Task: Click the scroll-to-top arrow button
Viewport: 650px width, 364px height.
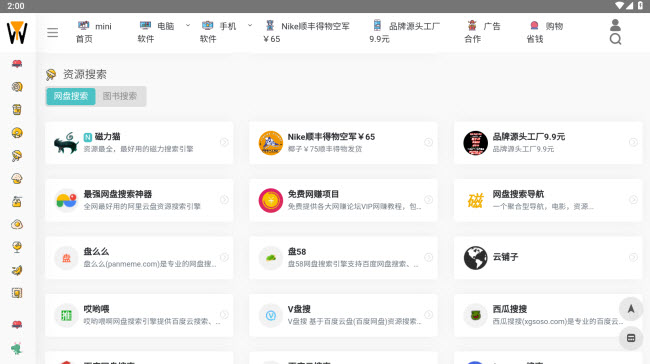Action: [631, 308]
